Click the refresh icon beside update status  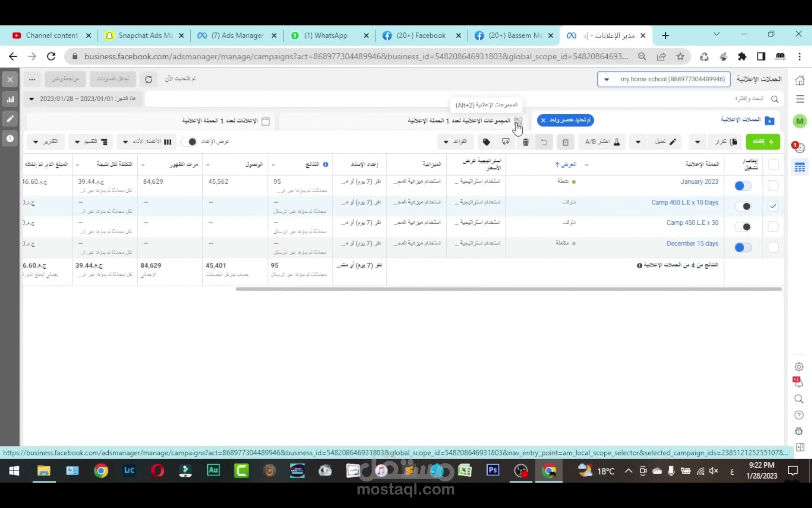(148, 79)
